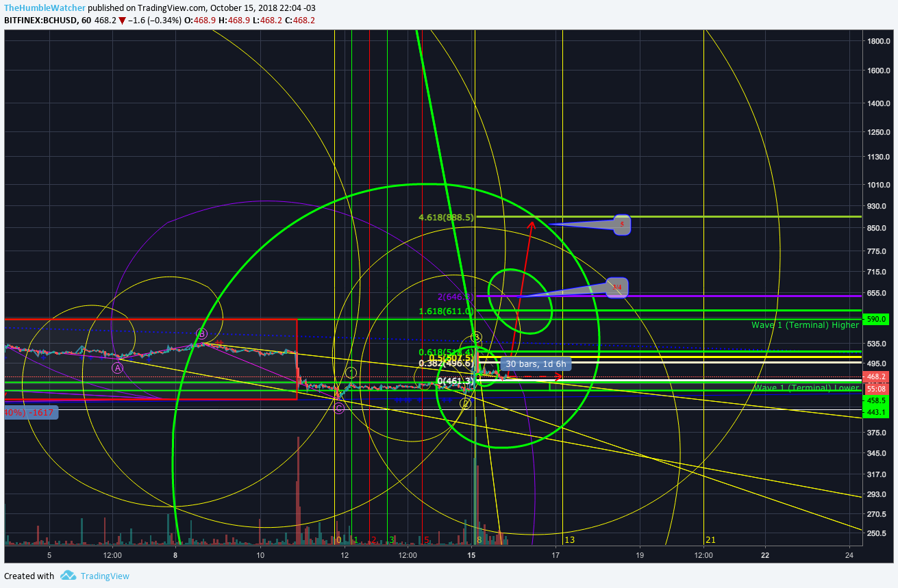Screen dimensions: 898x588
Task: Click date 15 on the time axis
Action: tap(471, 555)
